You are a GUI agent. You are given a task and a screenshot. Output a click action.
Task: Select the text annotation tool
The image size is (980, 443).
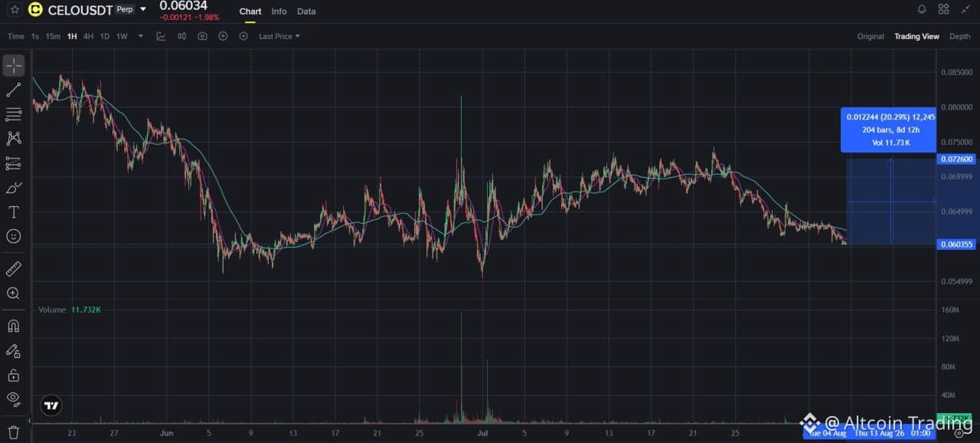coord(14,212)
